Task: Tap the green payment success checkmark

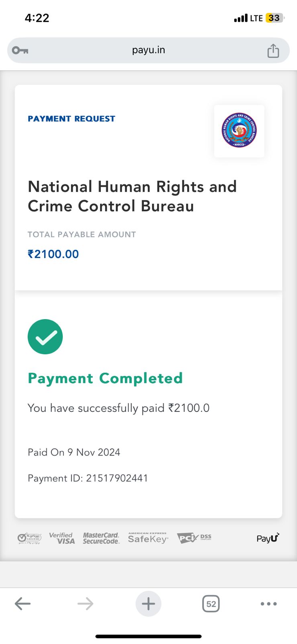Action: click(x=45, y=337)
